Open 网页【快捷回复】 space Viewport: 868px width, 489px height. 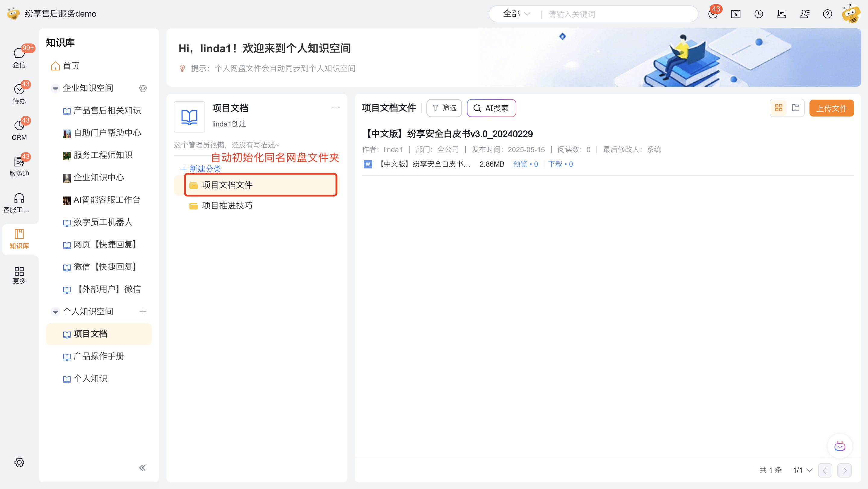coord(100,244)
